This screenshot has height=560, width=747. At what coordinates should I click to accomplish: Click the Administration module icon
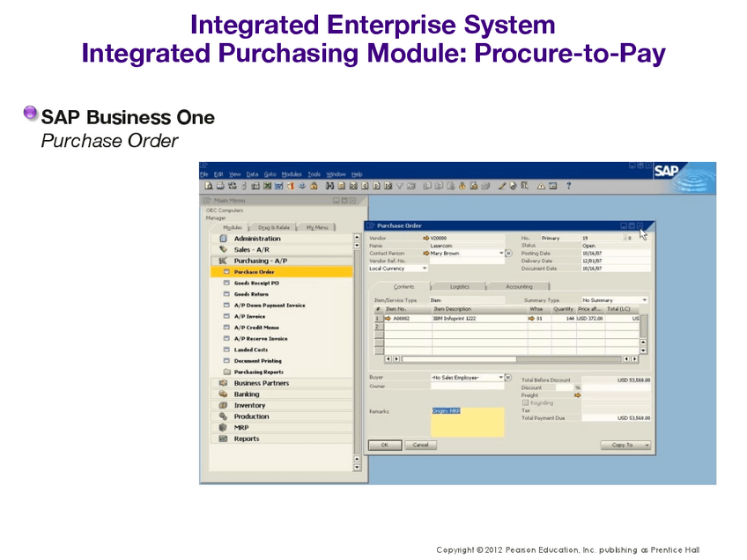point(223,239)
